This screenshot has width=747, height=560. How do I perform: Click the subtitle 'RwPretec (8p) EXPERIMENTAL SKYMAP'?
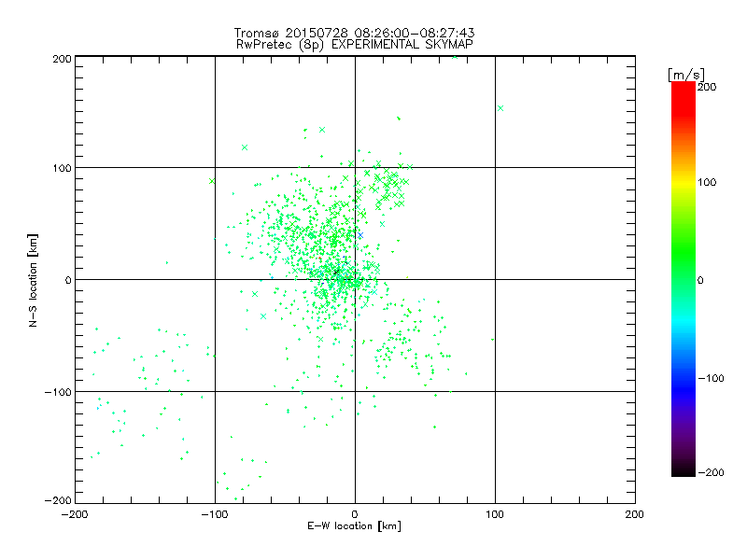(355, 44)
